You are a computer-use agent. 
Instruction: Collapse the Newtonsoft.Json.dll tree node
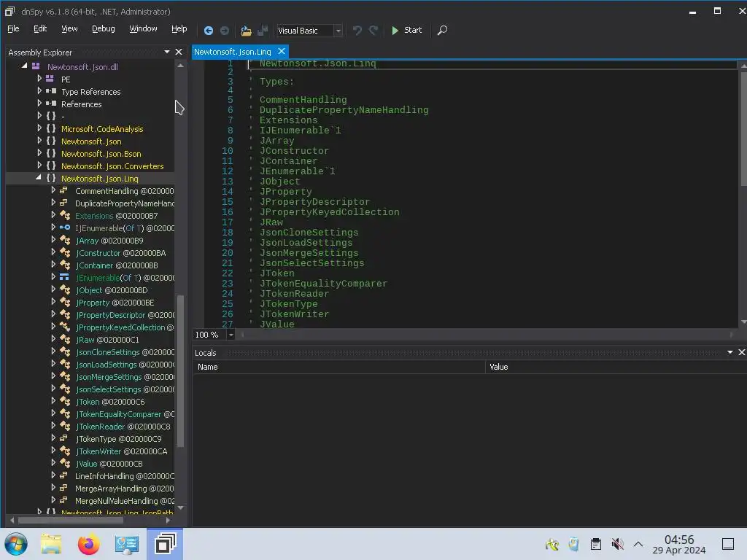(24, 66)
